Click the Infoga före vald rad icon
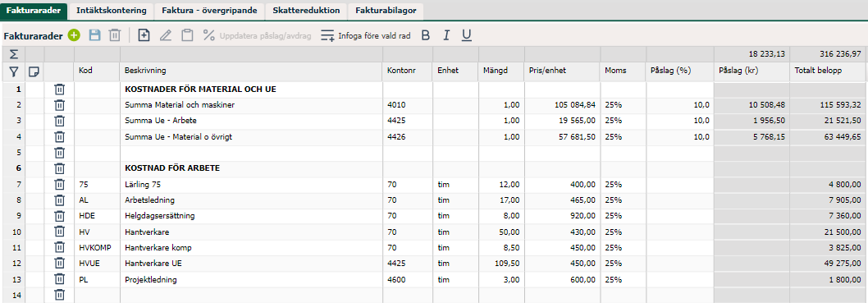Viewport: 868px width, 303px height. [x=327, y=36]
